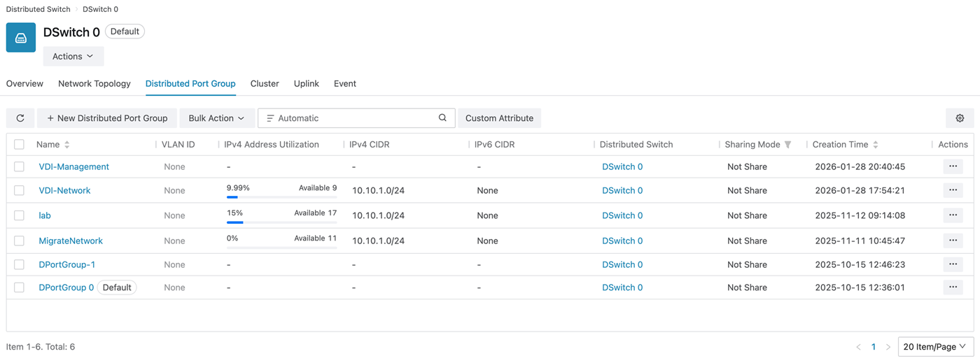This screenshot has width=980, height=363.
Task: Change the 20 Item/Page selector
Action: click(x=934, y=347)
